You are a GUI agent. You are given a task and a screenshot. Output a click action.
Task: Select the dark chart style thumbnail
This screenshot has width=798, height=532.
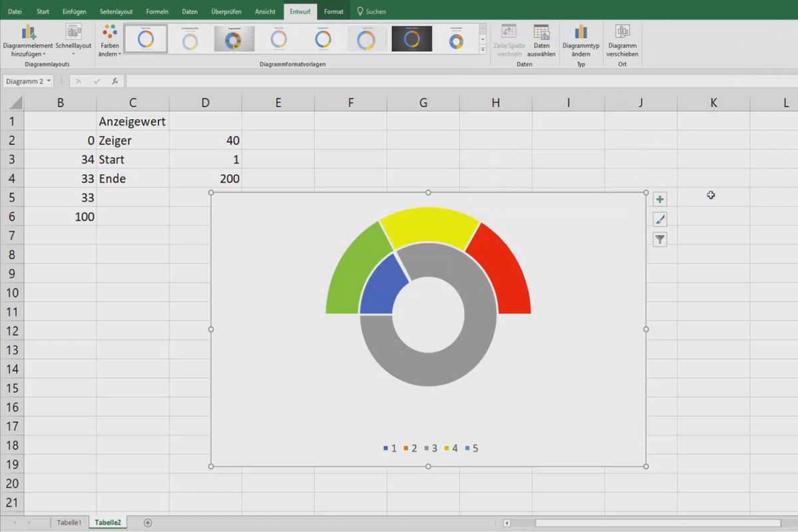(x=412, y=39)
